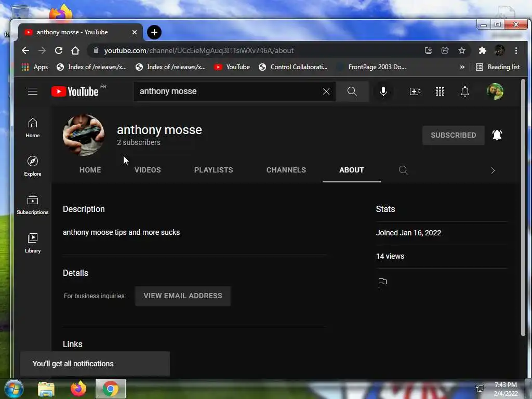
Task: Switch to the CHANNELS tab
Action: tap(286, 170)
